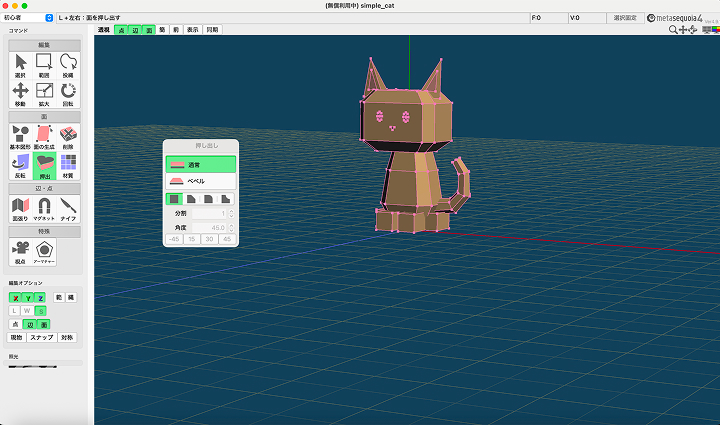720x425 pixels.
Task: Activate the 回転 rotate tool
Action: 68,94
